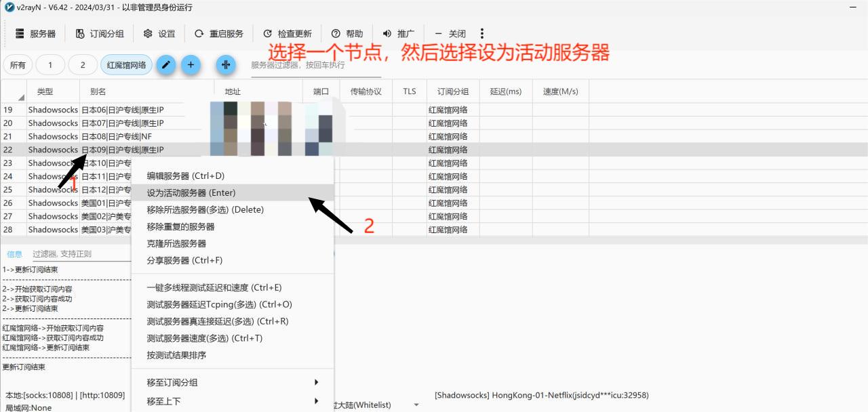868x412 pixels.
Task: Click 检查更新 update icon
Action: [267, 34]
